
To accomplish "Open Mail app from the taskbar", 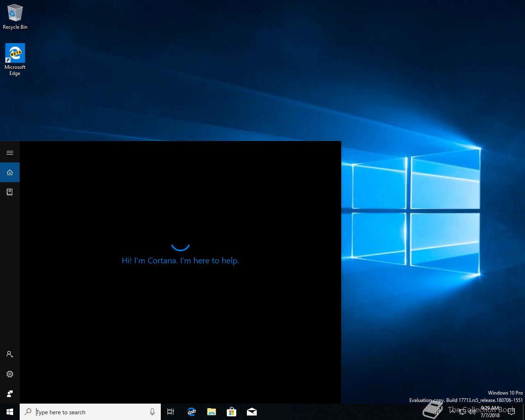I will pos(251,412).
